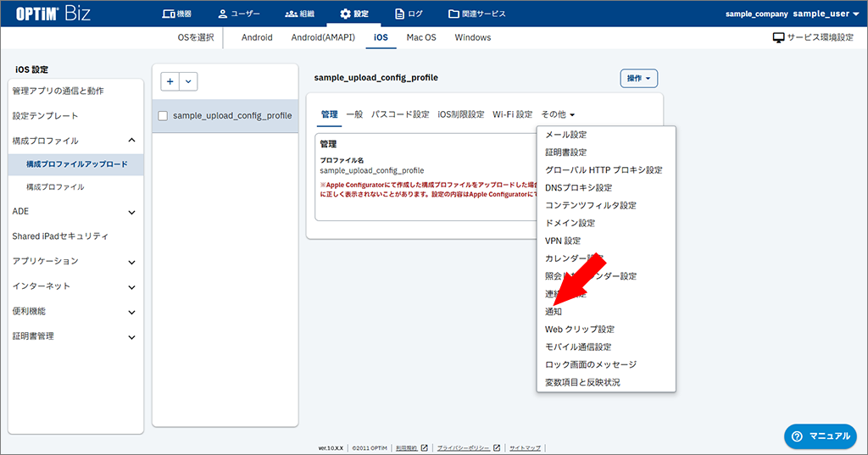This screenshot has height=455, width=868.
Task: Open the dropdown arrow beside plus button
Action: click(188, 81)
